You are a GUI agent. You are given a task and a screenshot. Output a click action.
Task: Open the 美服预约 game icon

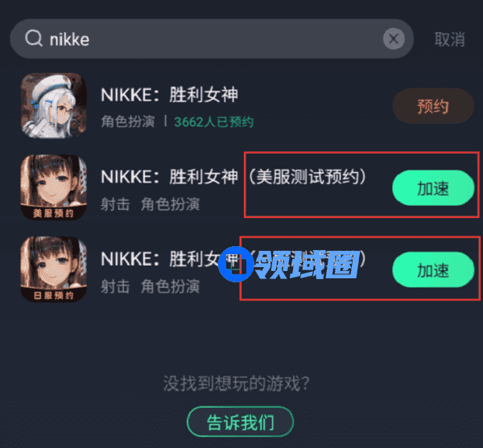(x=54, y=187)
